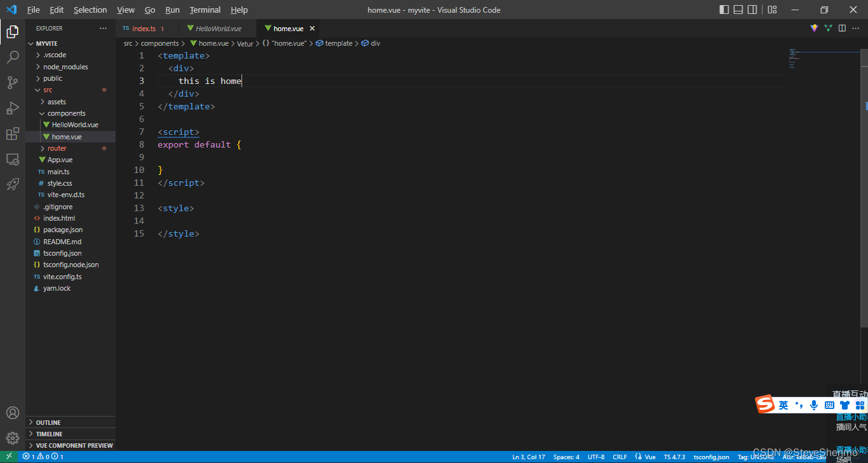Image resolution: width=868 pixels, height=463 pixels.
Task: Toggle IME English/Chinese mode
Action: click(783, 405)
